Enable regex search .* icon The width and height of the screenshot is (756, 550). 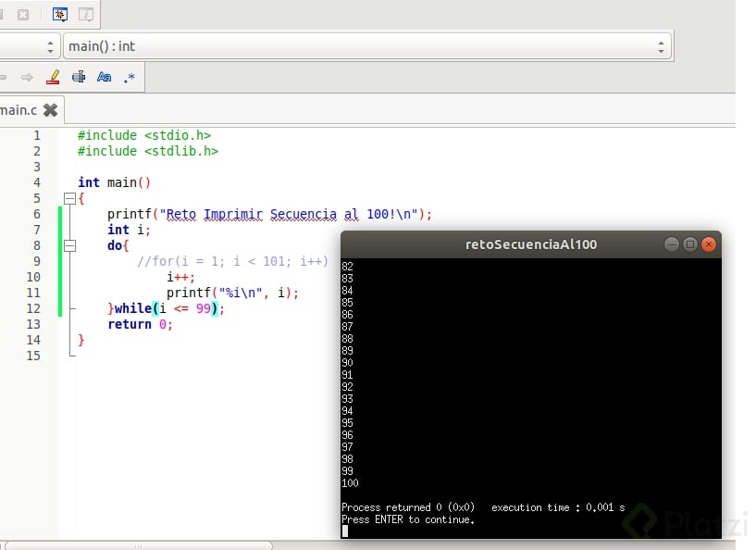(x=129, y=77)
